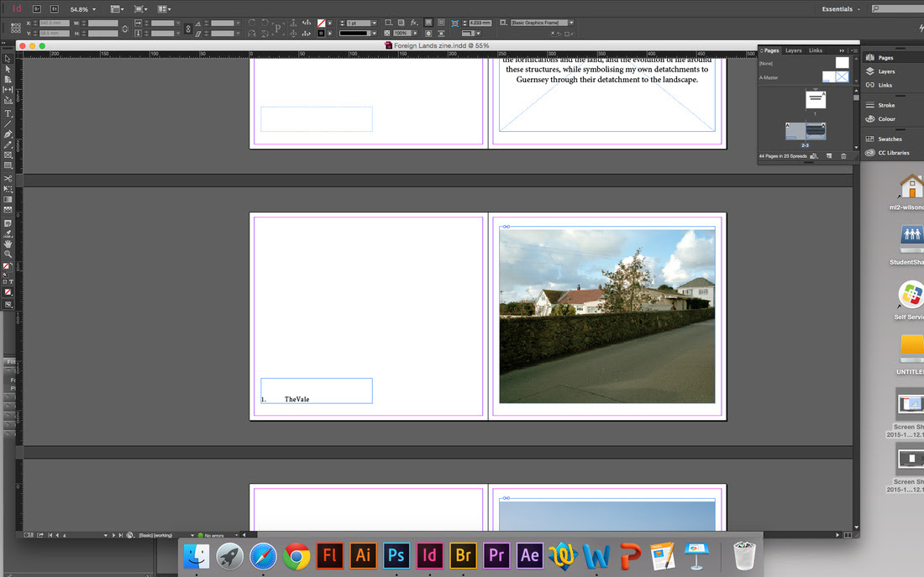Image resolution: width=924 pixels, height=577 pixels.
Task: Toggle constrain proportions chain link
Action: click(x=125, y=29)
